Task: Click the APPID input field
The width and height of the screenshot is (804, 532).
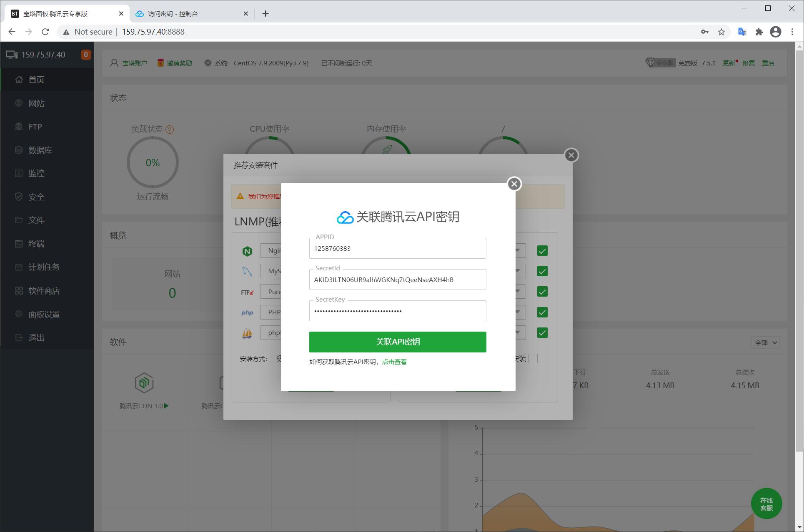Action: tap(398, 248)
